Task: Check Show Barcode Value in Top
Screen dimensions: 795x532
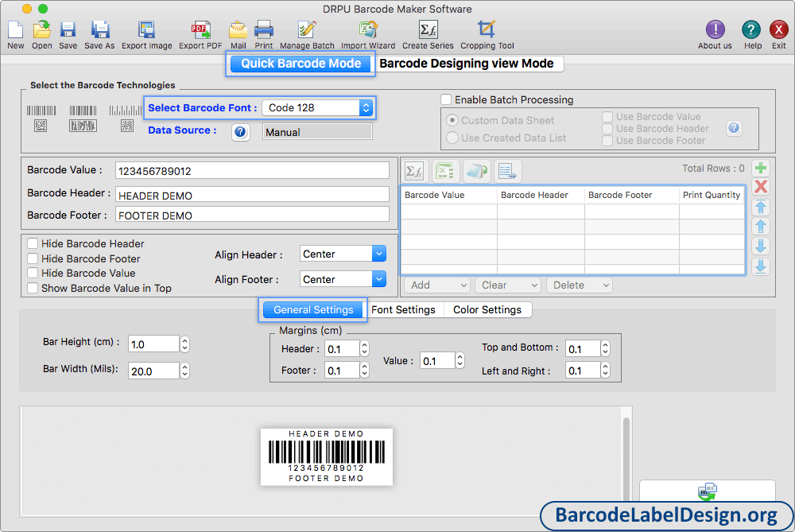Action: 33,288
